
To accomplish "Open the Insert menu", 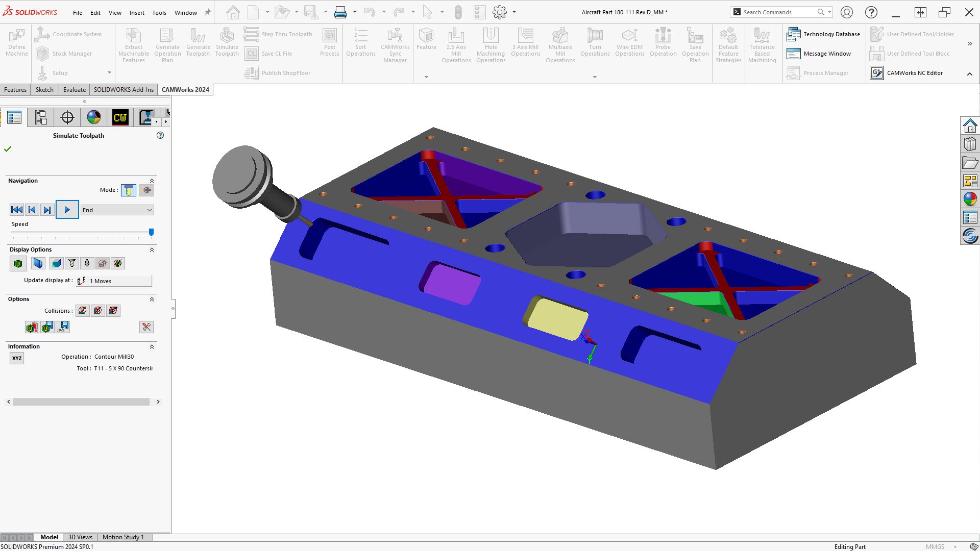I will tap(136, 13).
